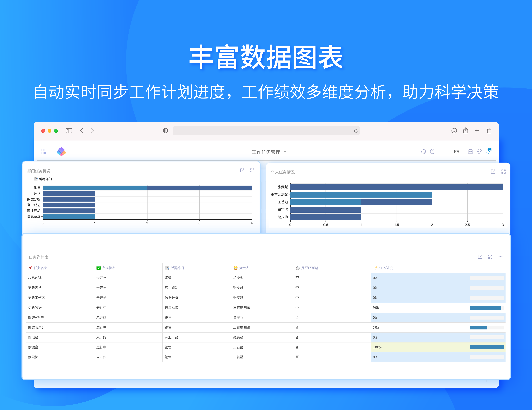The image size is (532, 410).
Task: Select the 更新工作区 task name cell
Action: click(x=60, y=298)
